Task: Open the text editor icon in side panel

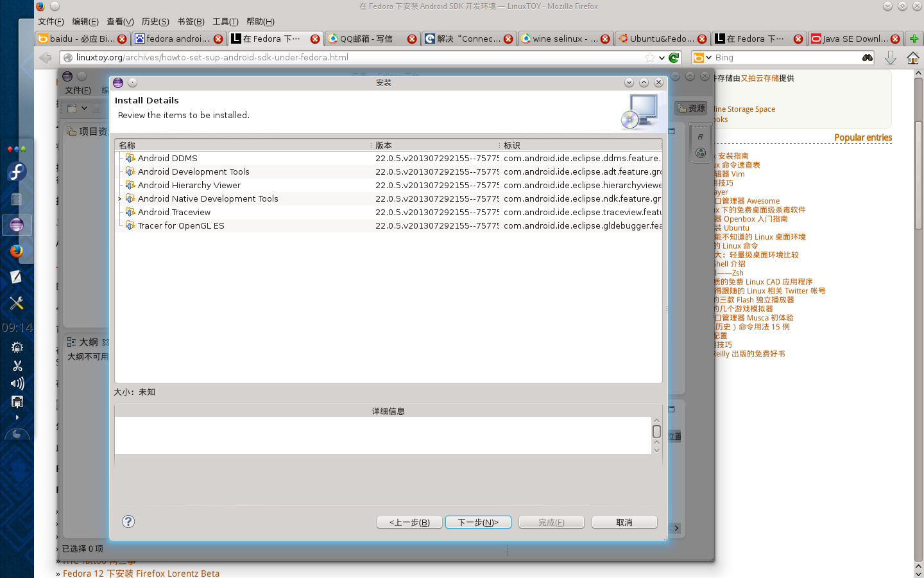Action: pos(17,277)
